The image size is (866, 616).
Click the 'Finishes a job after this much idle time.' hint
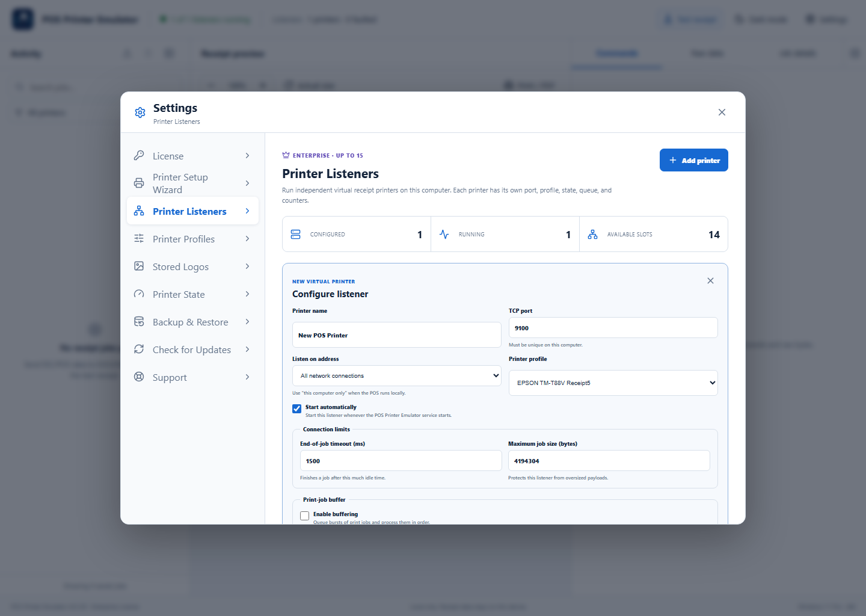[x=343, y=478]
